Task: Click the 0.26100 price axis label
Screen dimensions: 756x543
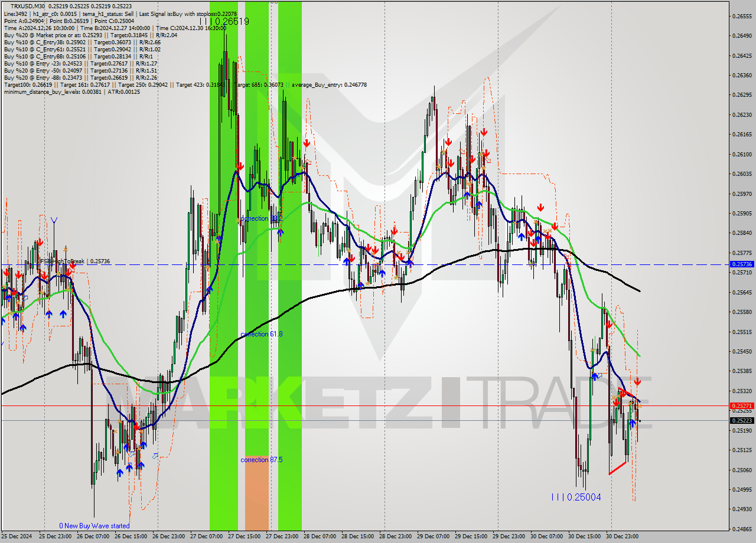Action: click(x=742, y=154)
